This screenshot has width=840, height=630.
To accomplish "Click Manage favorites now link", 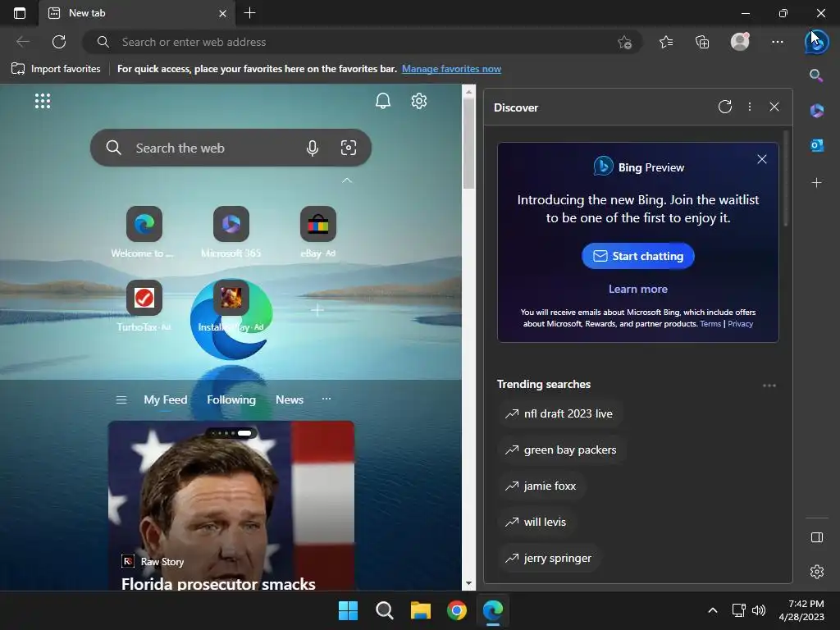I will click(x=452, y=69).
